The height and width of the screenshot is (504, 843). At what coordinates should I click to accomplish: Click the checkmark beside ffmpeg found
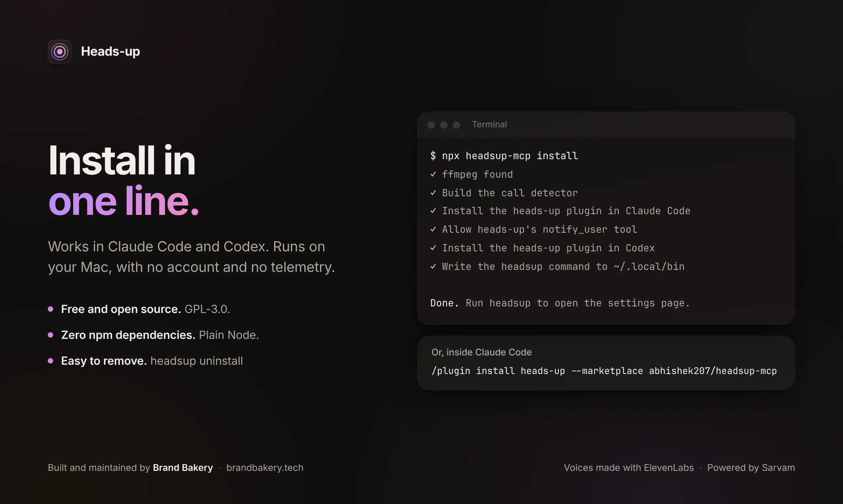(x=433, y=174)
